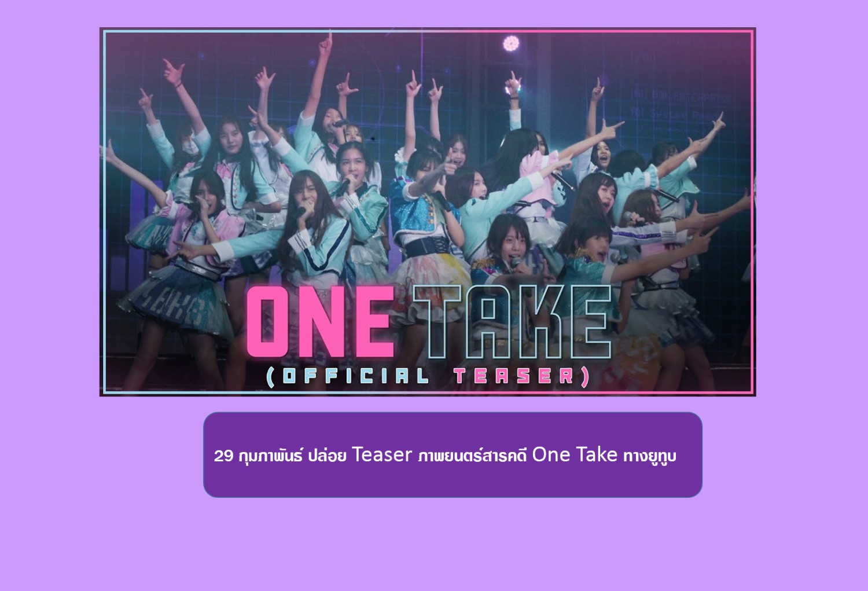Screen dimensions: 868x591
Task: Click 'ภาพยนตร์สารคดี' in the caption
Action: point(472,456)
